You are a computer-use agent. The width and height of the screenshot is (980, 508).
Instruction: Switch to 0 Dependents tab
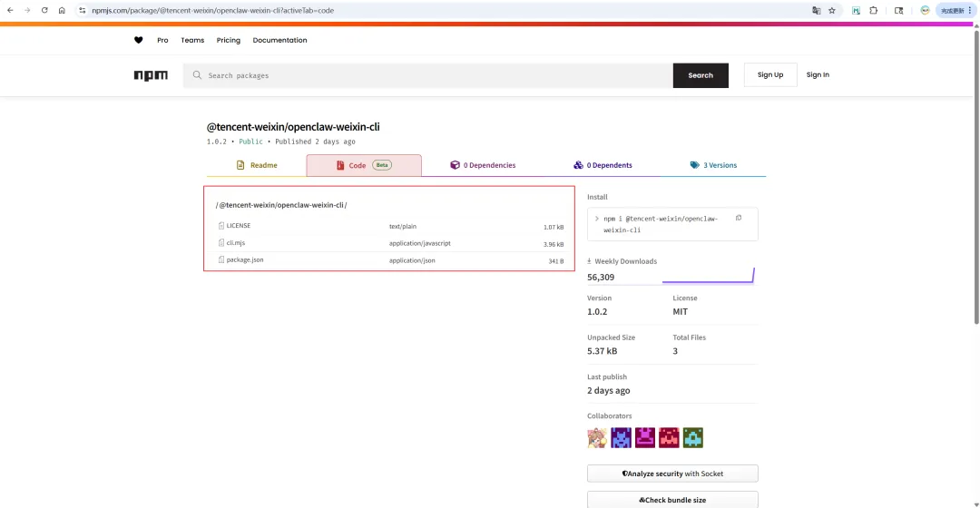[x=603, y=165]
